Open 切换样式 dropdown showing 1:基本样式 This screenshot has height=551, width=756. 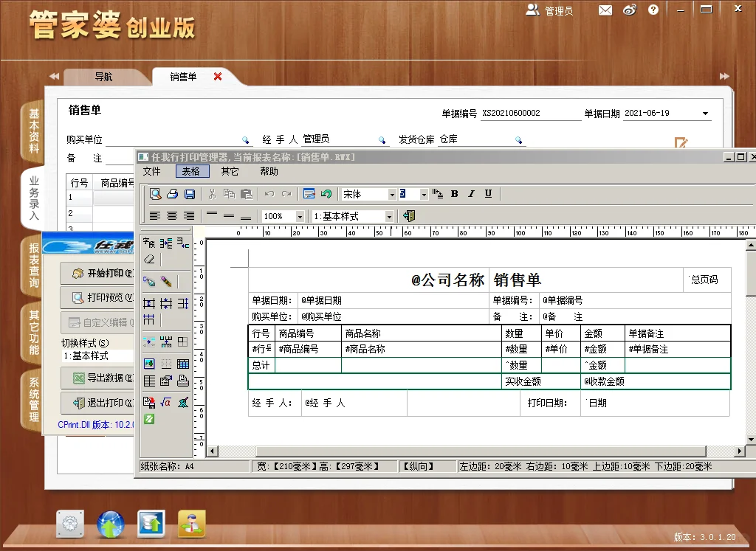(x=97, y=356)
